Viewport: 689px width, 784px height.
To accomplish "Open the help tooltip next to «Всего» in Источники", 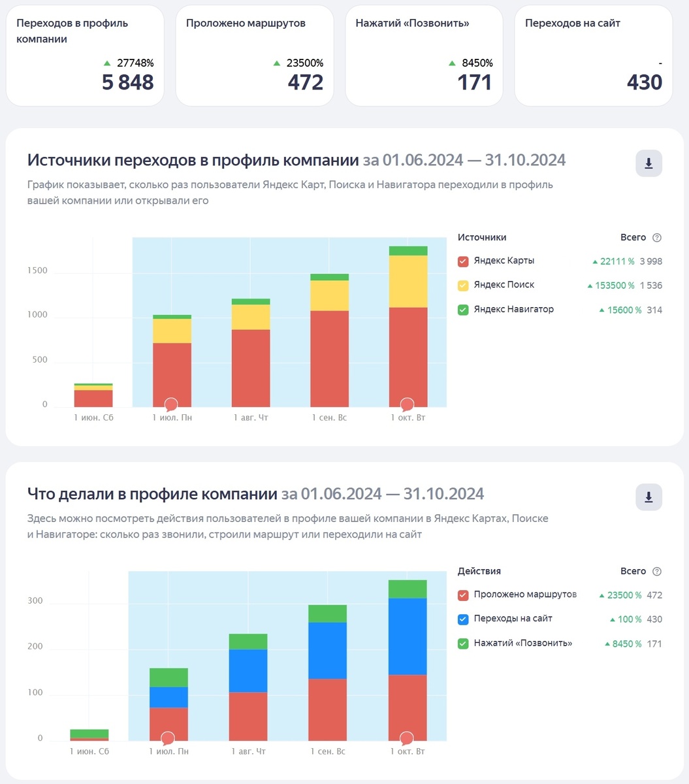I will click(657, 237).
